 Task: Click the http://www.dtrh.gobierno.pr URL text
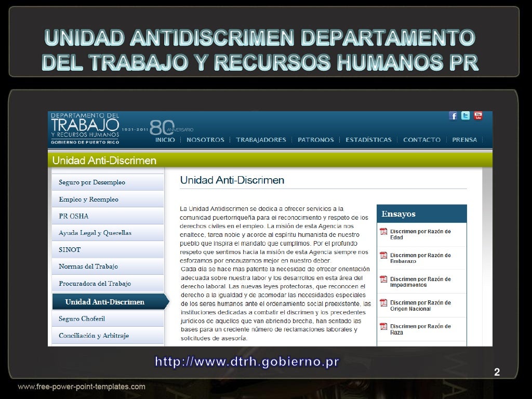[247, 362]
